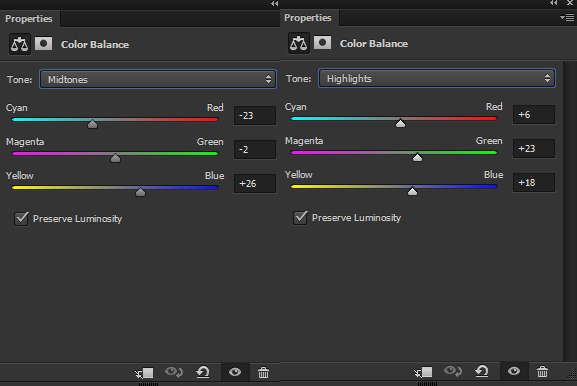Delete adjustment layer trash icon in Highlights panel

(x=542, y=371)
